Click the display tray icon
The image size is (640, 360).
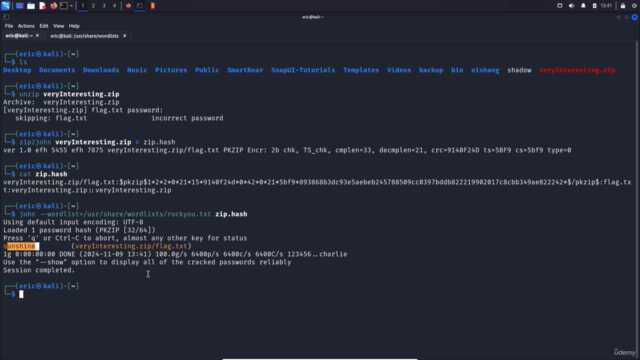tap(560, 6)
